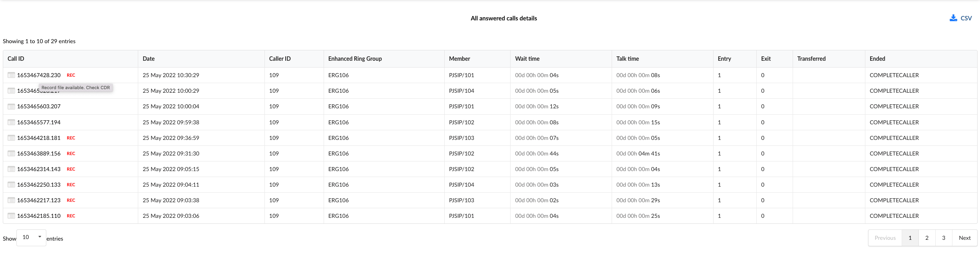
Task: Open details icon for 10:00:29 call row
Action: [x=11, y=91]
